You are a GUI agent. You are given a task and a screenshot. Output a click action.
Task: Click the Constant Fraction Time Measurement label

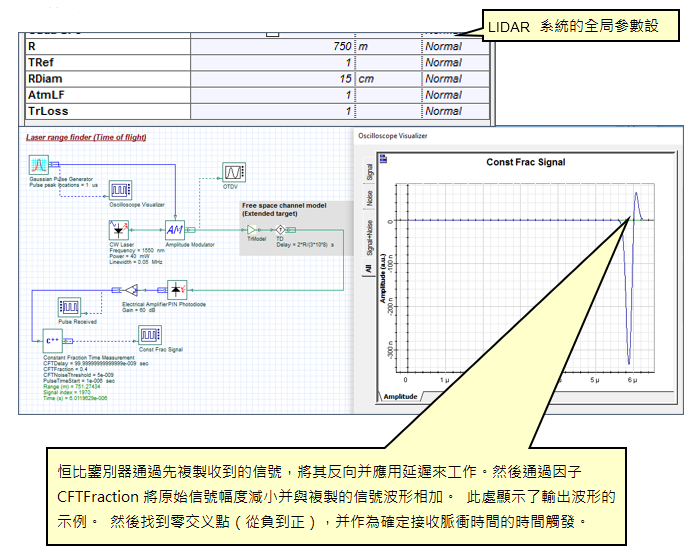click(x=89, y=358)
